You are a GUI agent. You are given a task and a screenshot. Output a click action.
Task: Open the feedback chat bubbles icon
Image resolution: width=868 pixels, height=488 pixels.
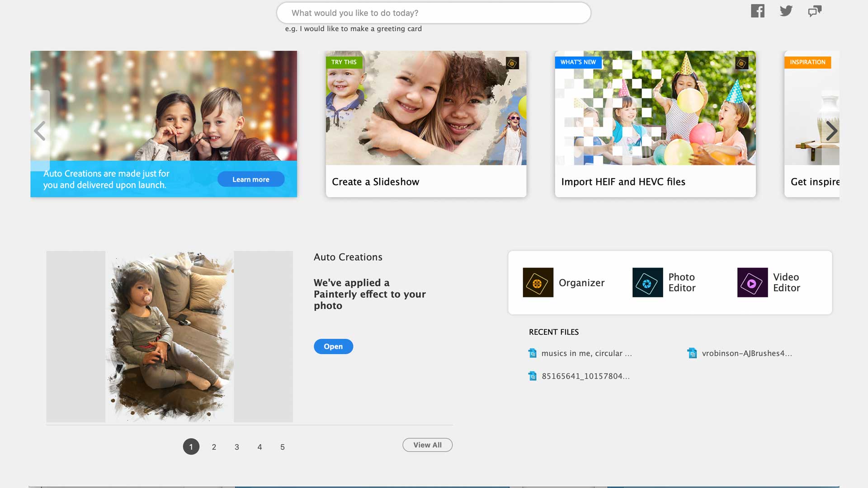815,11
